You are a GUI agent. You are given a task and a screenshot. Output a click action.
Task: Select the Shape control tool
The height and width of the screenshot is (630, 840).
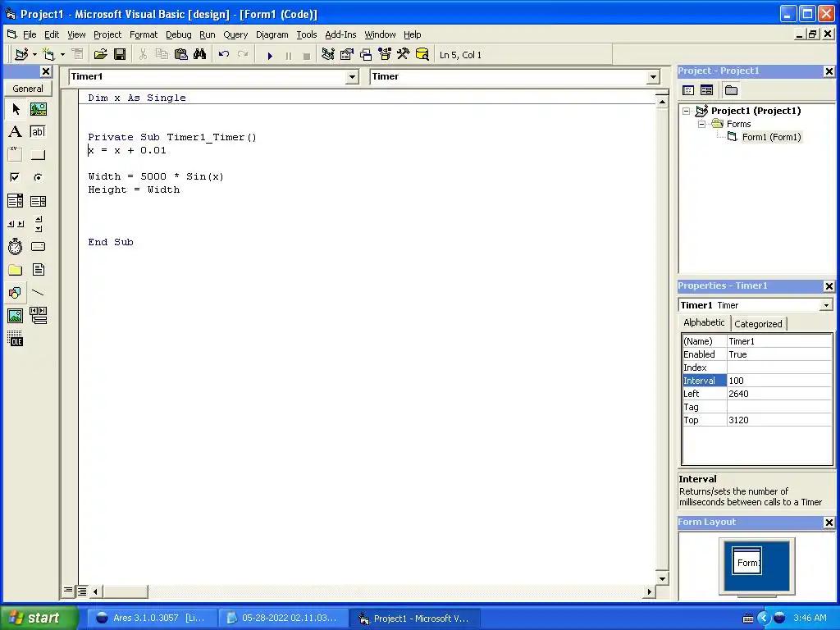tap(16, 293)
